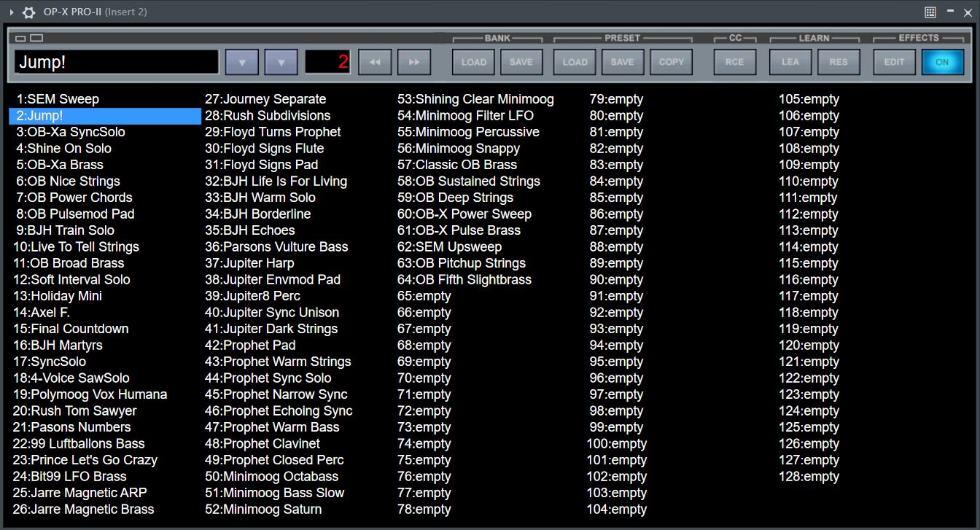Select preset 20:Rush Tom Sawyer
This screenshot has height=530, width=980.
coord(74,410)
